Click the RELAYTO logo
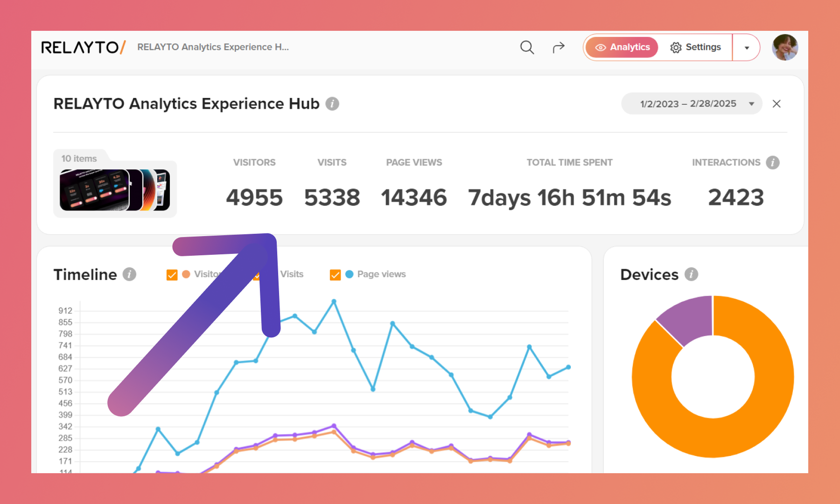Viewport: 840px width, 504px height. pos(84,47)
